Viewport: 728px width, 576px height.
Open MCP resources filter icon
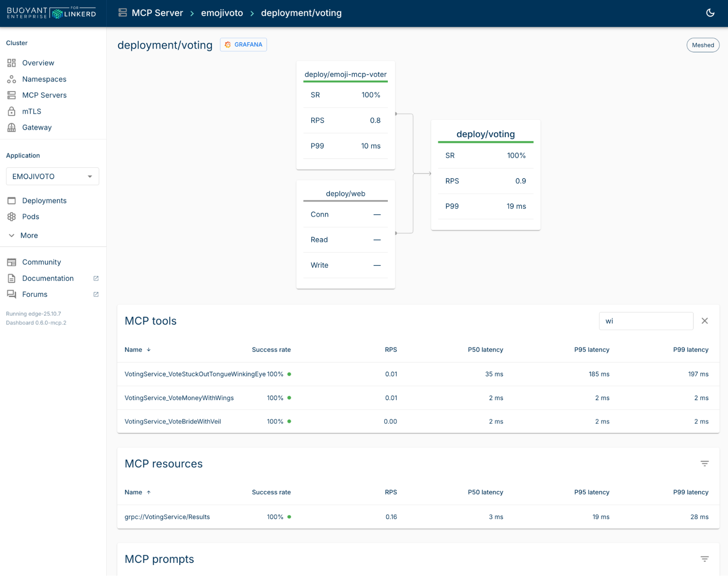(x=704, y=463)
